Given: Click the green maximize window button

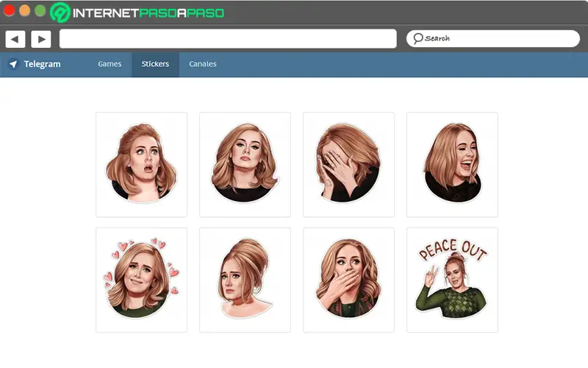Looking at the screenshot, I should click(40, 10).
